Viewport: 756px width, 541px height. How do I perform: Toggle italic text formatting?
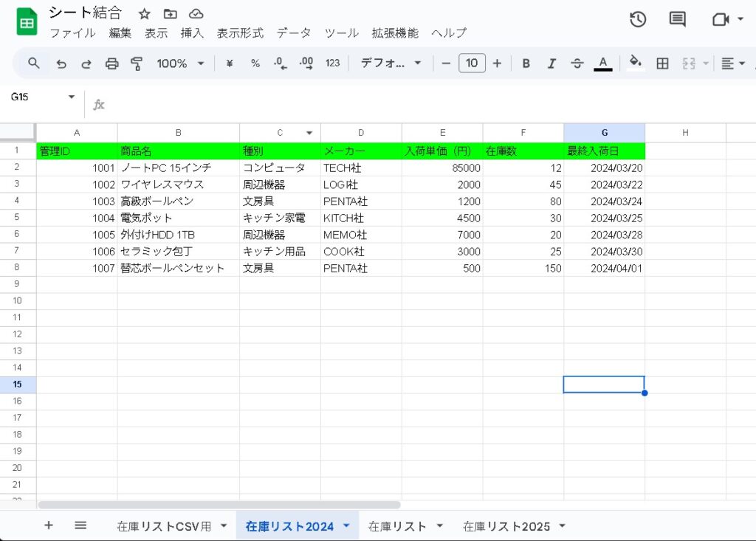point(551,63)
